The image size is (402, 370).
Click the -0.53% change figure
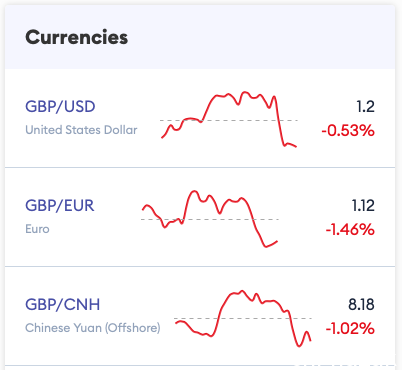[x=348, y=130]
